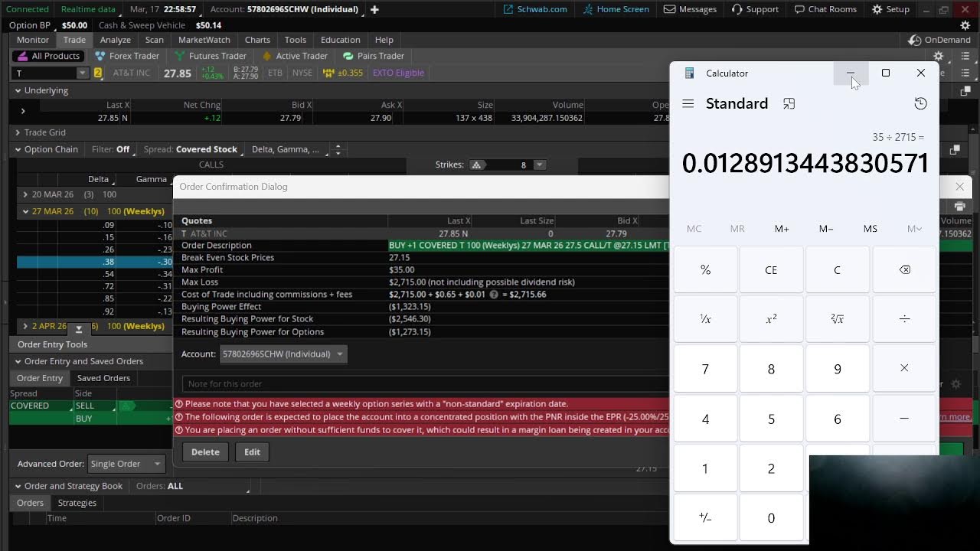Click the square root key in Calculator
980x551 pixels.
837,319
